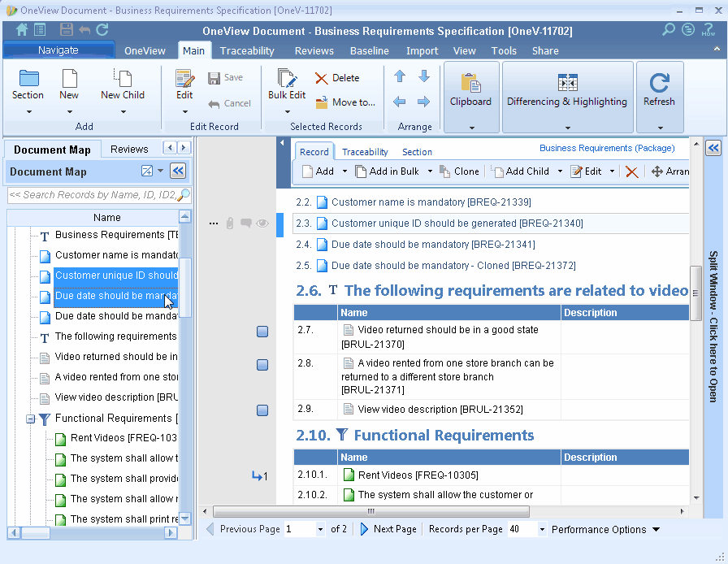Click Clone in the record toolbar
Screen dimensions: 728x564
(459, 171)
